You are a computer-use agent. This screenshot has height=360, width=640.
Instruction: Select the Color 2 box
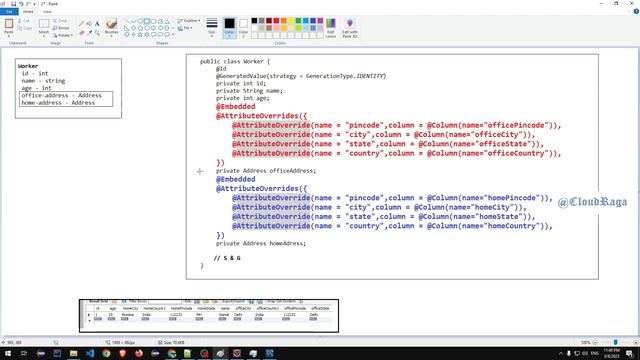(x=243, y=28)
